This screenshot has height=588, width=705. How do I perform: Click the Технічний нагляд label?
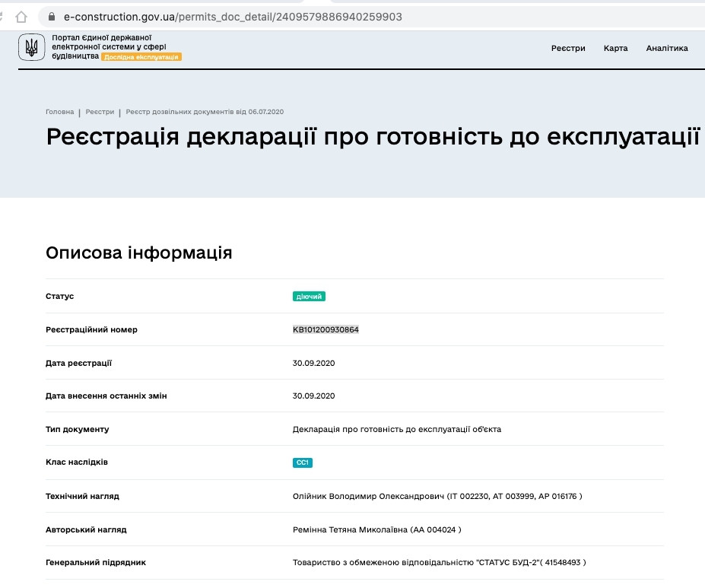pyautogui.click(x=82, y=496)
